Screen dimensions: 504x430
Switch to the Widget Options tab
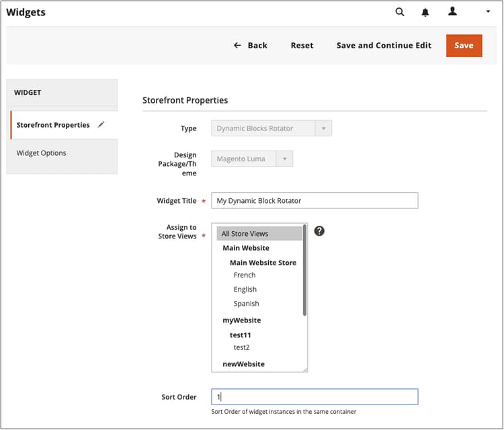coord(42,153)
